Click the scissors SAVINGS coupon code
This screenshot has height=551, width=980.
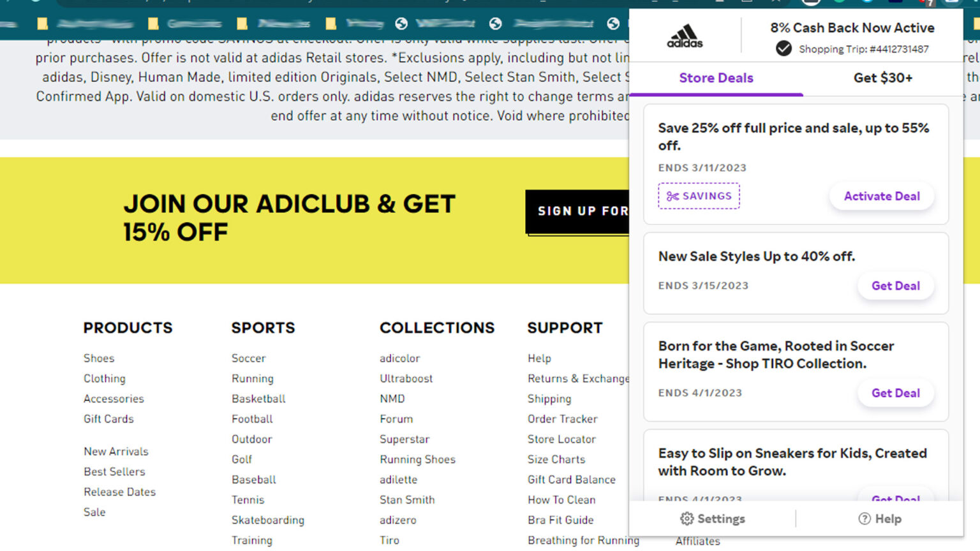[699, 196]
